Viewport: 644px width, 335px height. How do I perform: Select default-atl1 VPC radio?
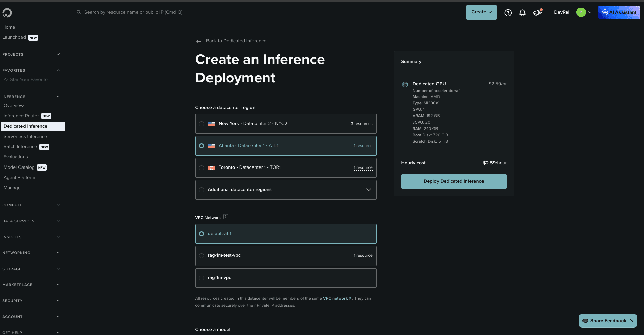click(201, 234)
